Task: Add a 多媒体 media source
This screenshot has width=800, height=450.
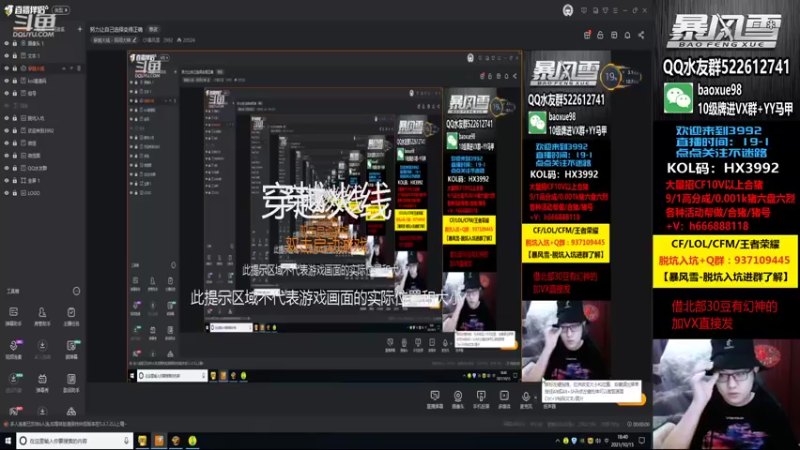Action: [504, 399]
